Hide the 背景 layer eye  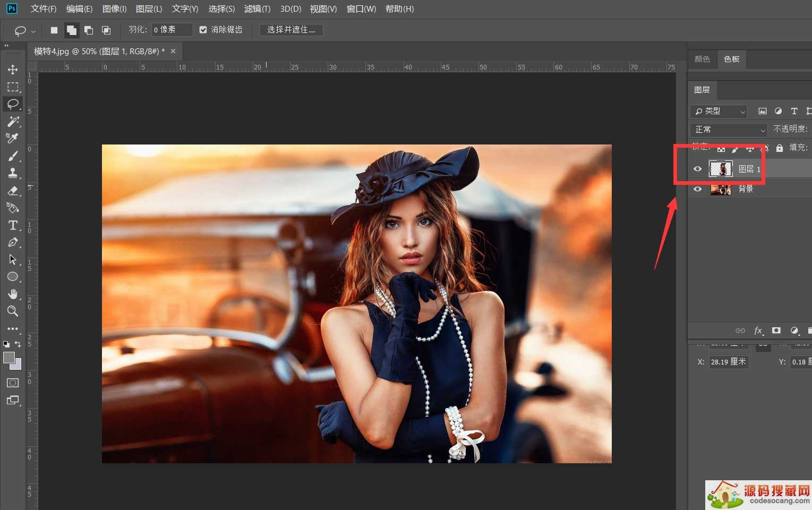click(x=698, y=189)
